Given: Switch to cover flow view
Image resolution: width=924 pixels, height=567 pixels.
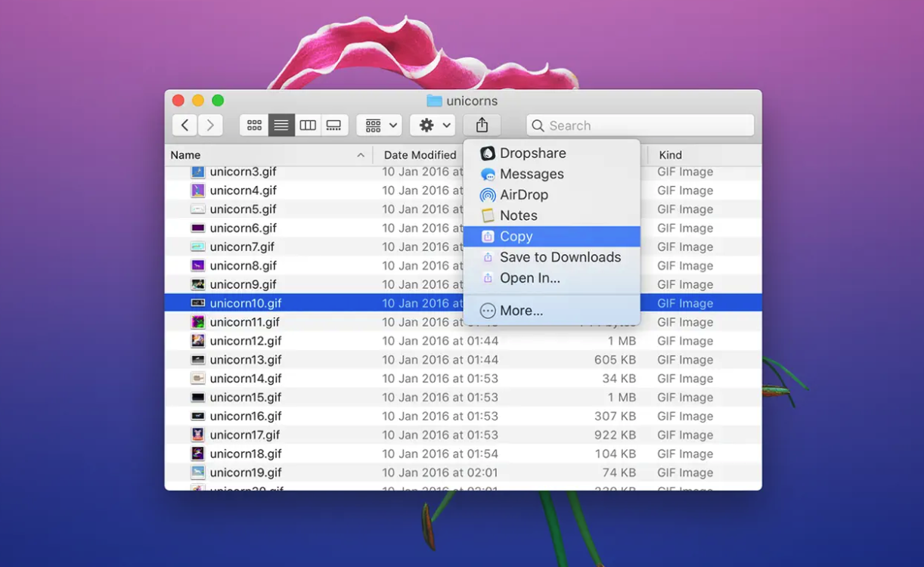Looking at the screenshot, I should [334, 125].
